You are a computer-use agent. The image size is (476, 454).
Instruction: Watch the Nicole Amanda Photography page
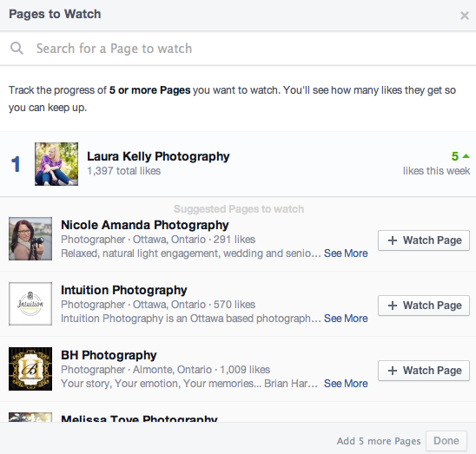pyautogui.click(x=424, y=240)
